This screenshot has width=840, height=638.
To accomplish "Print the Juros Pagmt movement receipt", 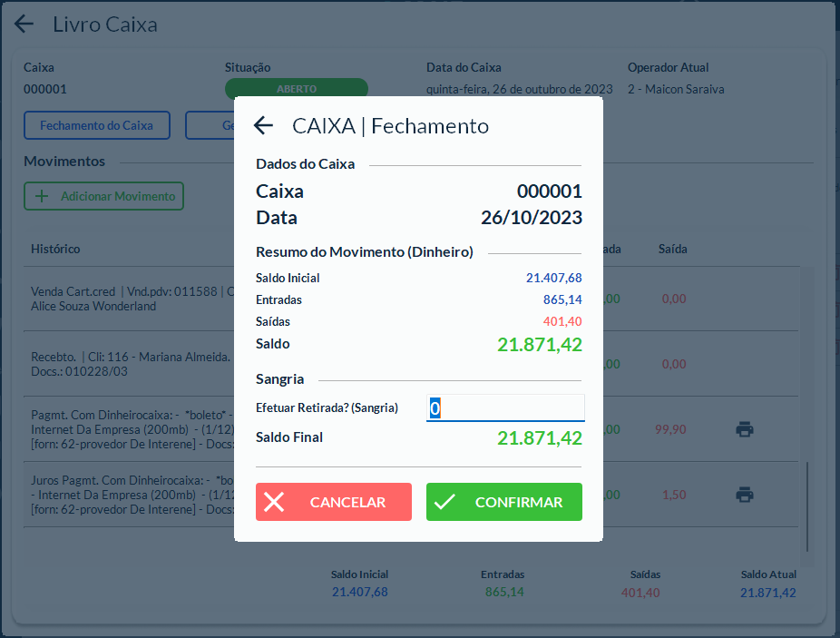I will [x=745, y=496].
